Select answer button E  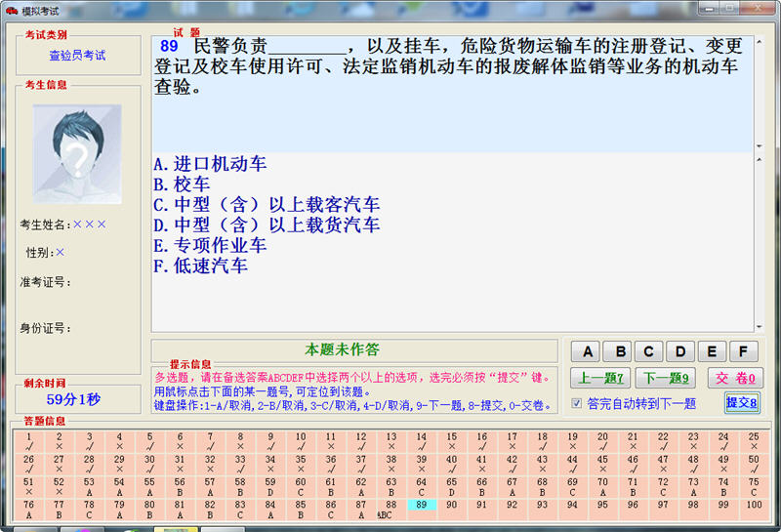pos(713,351)
